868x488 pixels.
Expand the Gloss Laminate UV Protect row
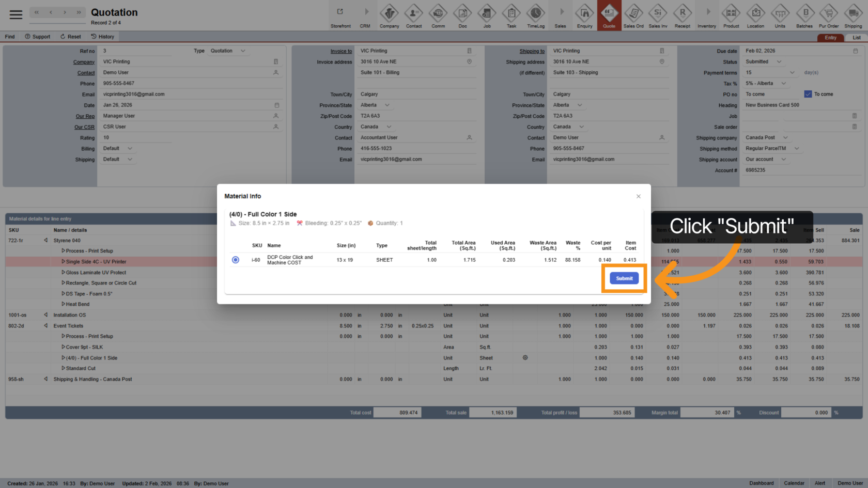[x=63, y=273]
